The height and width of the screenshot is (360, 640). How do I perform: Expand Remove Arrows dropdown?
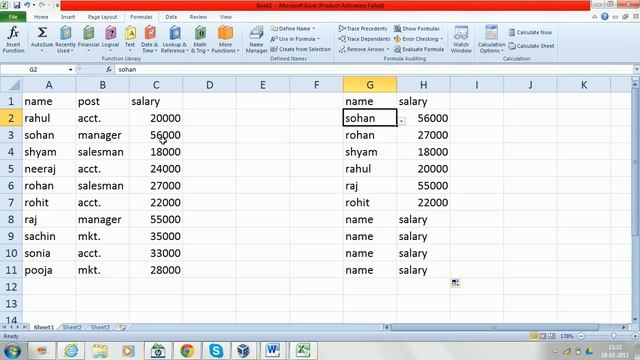pos(387,49)
